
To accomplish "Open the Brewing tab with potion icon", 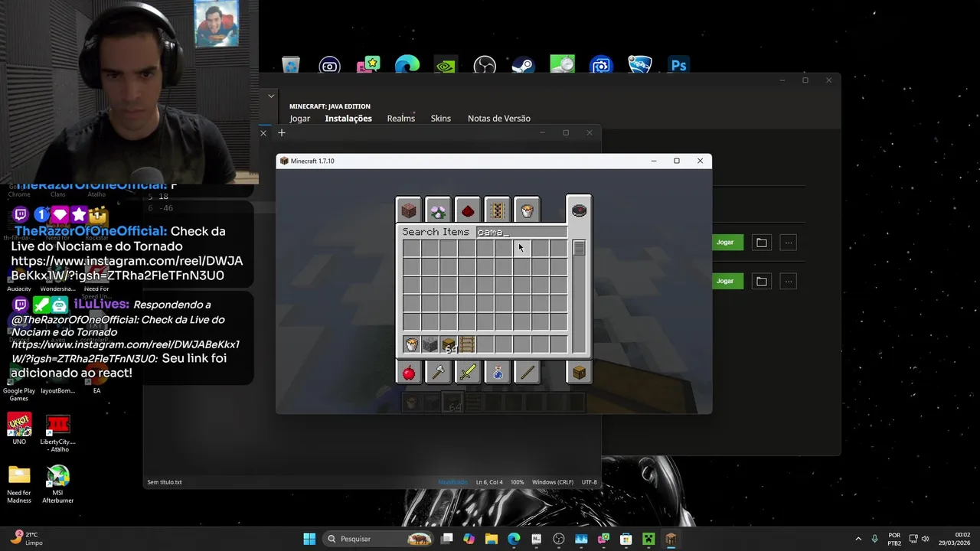I will (x=497, y=373).
